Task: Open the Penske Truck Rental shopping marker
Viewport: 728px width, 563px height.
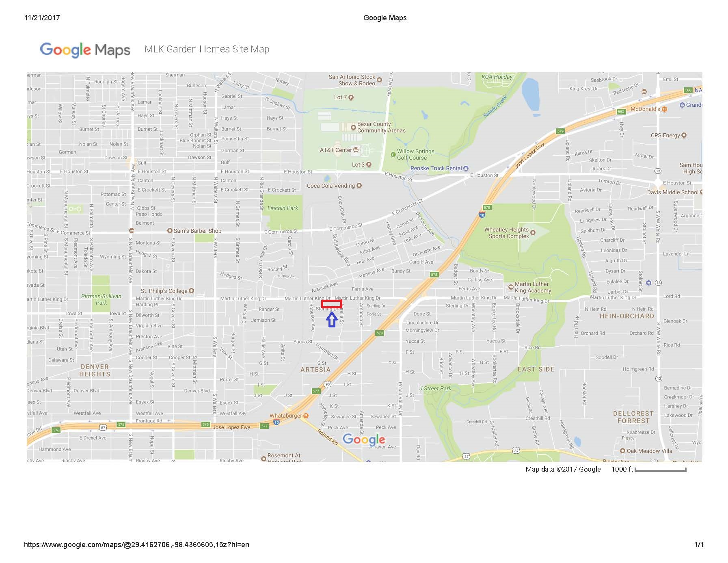Action: tap(466, 168)
